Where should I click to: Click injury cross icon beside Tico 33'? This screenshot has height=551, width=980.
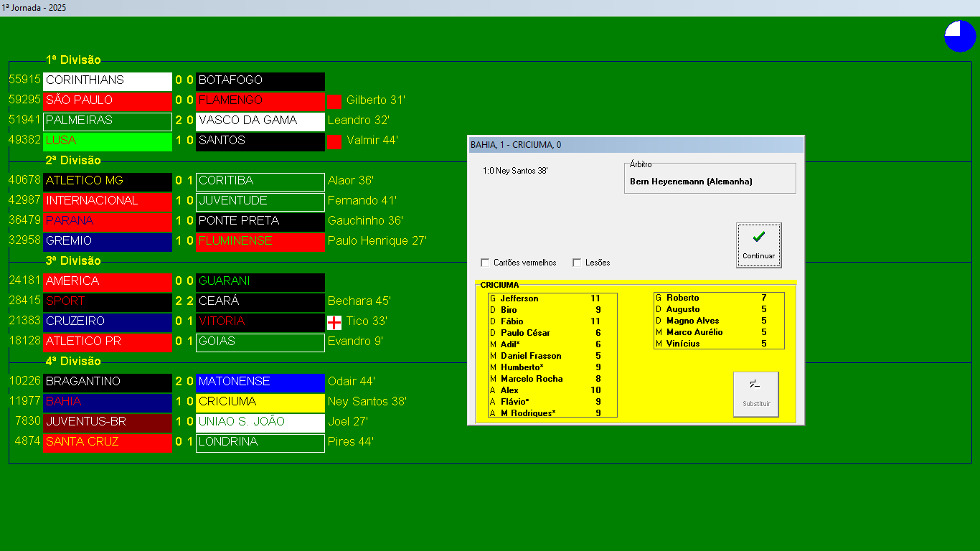point(334,322)
